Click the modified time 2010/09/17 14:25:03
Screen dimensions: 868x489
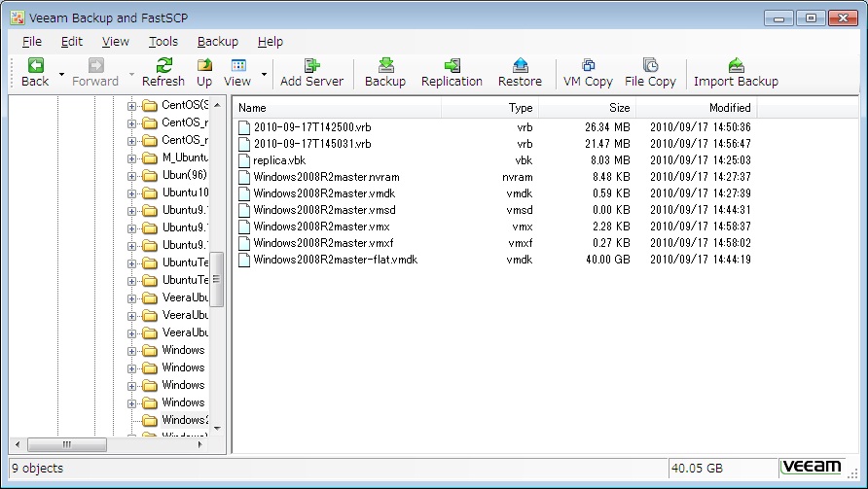click(x=701, y=160)
